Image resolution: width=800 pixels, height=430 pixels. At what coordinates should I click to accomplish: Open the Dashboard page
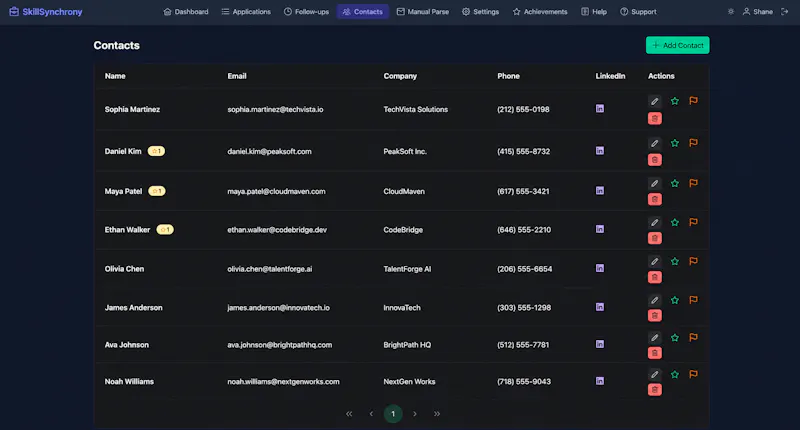pos(186,11)
